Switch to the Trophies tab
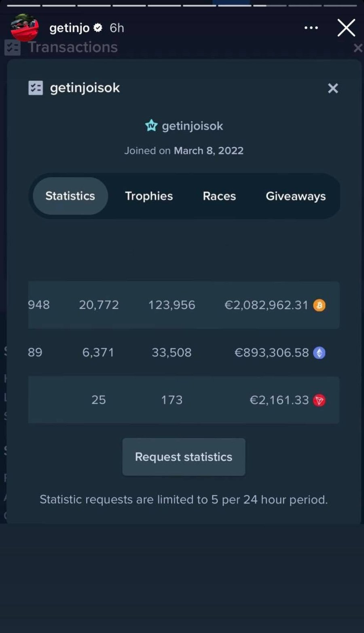364x633 pixels. pos(149,196)
